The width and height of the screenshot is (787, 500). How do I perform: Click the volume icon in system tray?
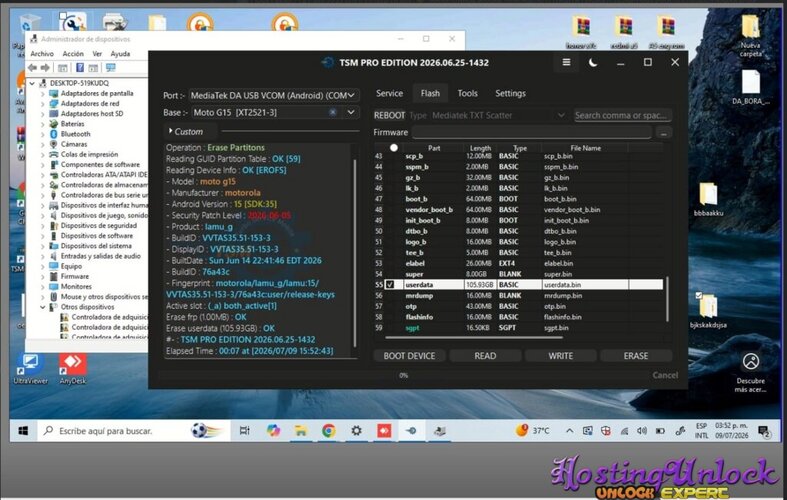click(x=641, y=431)
